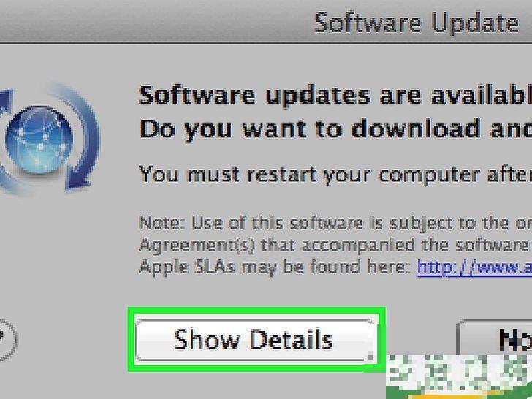This screenshot has width=532, height=399.
Task: Click the 'Agreement(s) that accompanied the software' line
Action: (x=335, y=245)
